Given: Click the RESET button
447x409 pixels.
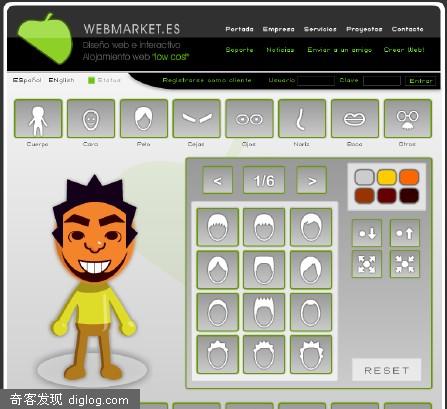Looking at the screenshot, I should (387, 370).
